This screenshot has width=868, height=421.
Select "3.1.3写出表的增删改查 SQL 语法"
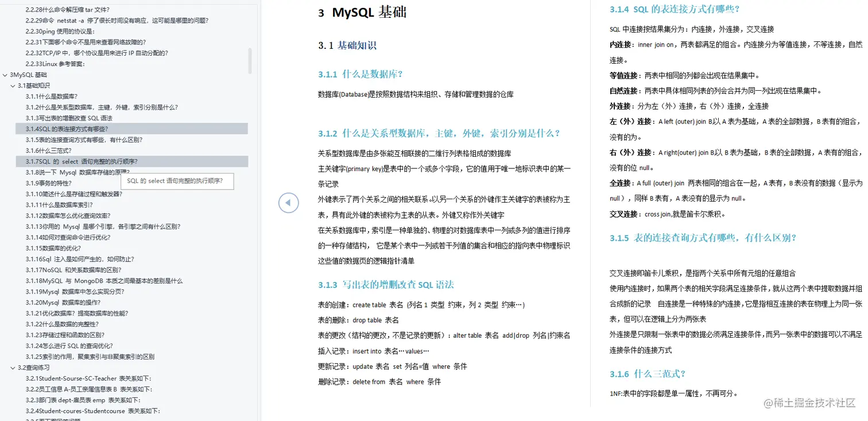(x=75, y=118)
